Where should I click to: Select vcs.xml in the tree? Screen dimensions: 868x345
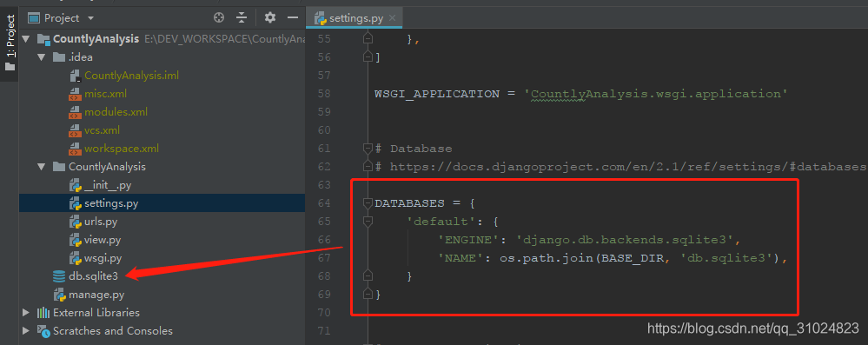pyautogui.click(x=102, y=130)
